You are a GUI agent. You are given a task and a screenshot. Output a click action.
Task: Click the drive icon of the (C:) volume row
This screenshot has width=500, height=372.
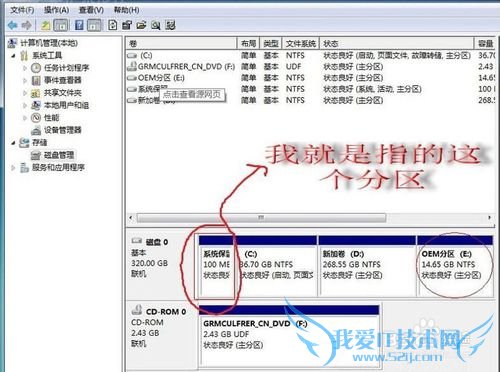click(x=132, y=55)
